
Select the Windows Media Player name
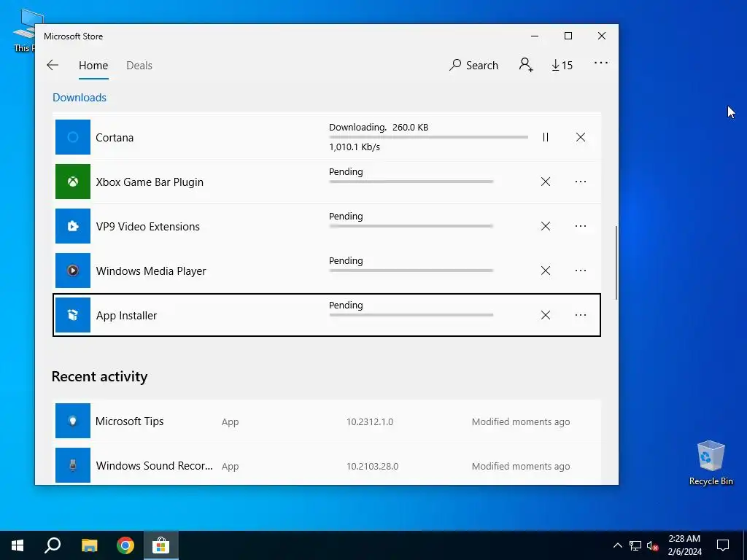[x=151, y=271]
